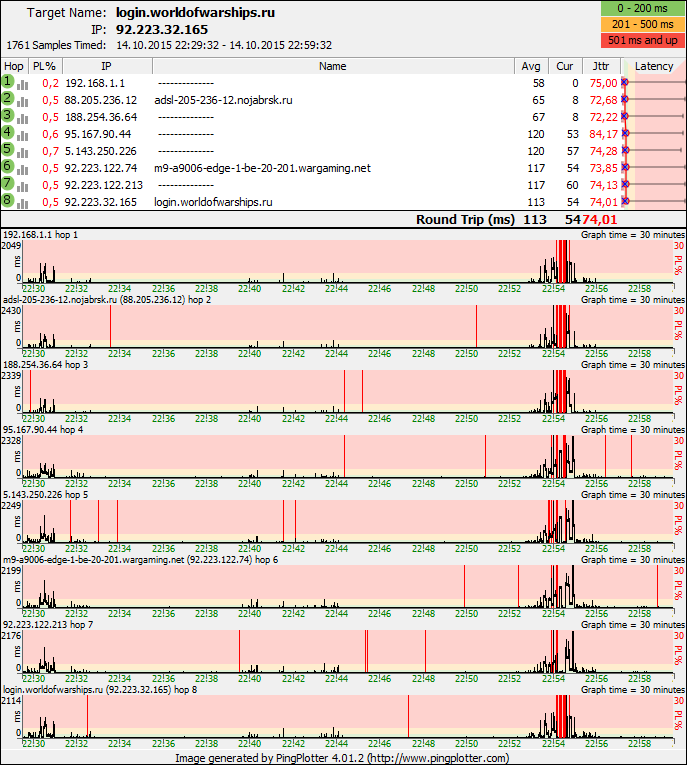687x765 pixels.
Task: Click the green hop 5 number badge
Action: (7, 149)
